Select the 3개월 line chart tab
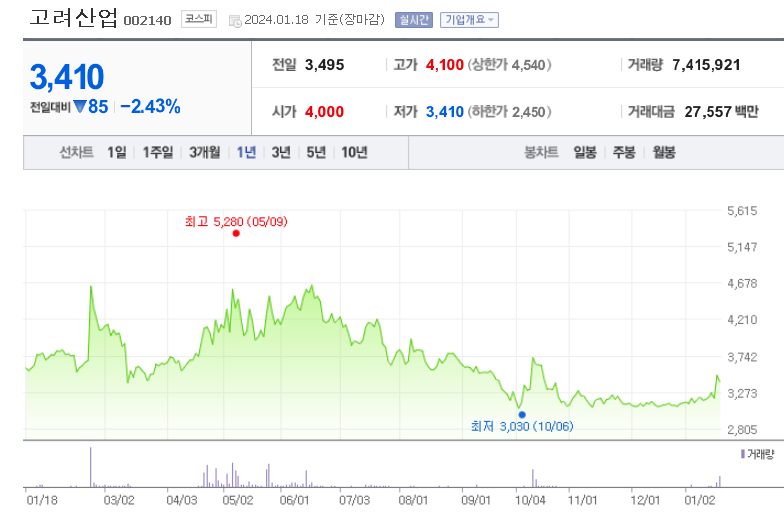 pyautogui.click(x=204, y=152)
